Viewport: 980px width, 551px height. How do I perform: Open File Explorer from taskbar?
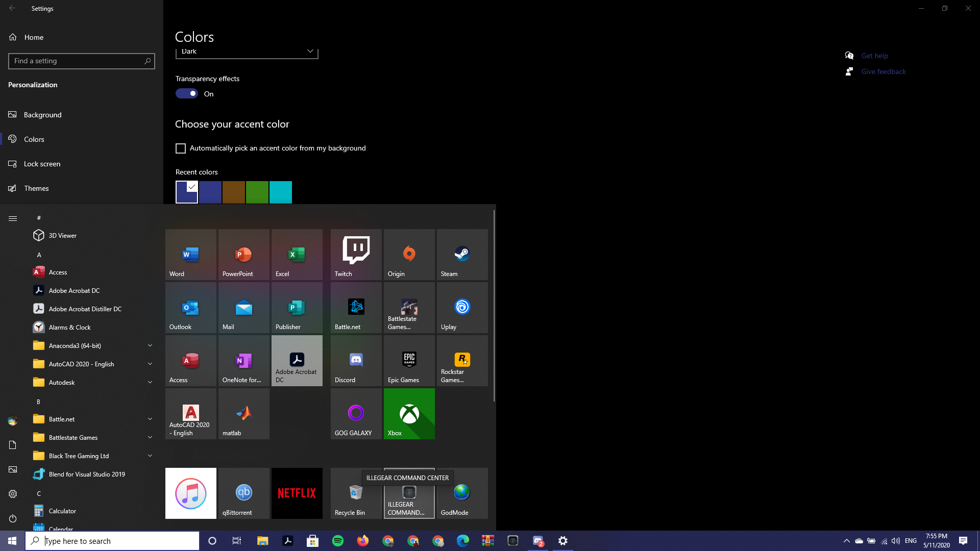[263, 541]
